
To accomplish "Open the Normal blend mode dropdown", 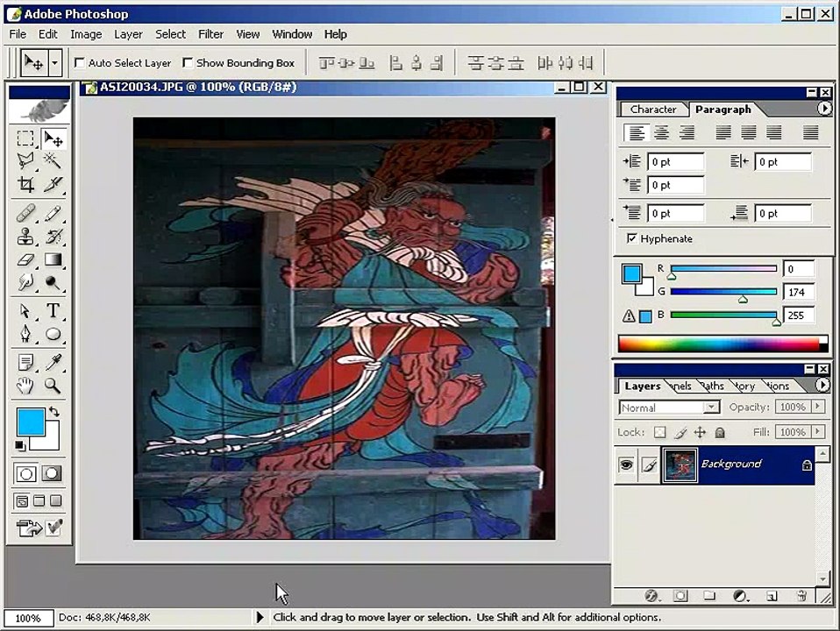I will tap(711, 408).
